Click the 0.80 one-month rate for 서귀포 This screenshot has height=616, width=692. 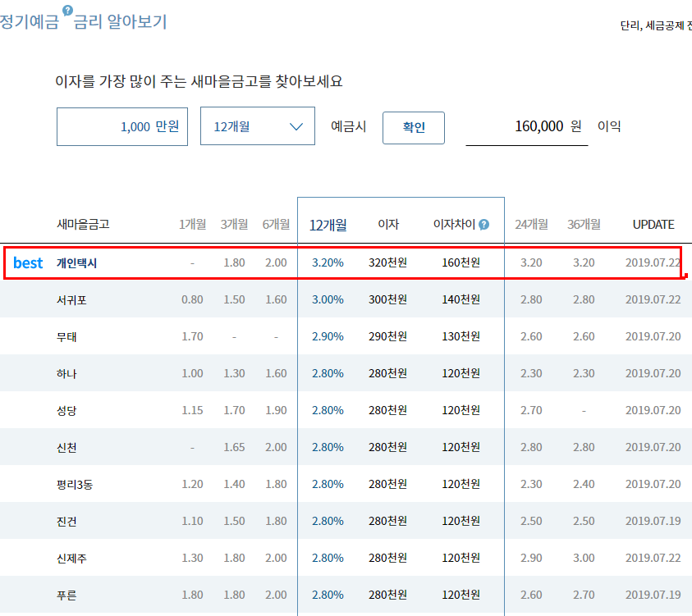pos(192,300)
